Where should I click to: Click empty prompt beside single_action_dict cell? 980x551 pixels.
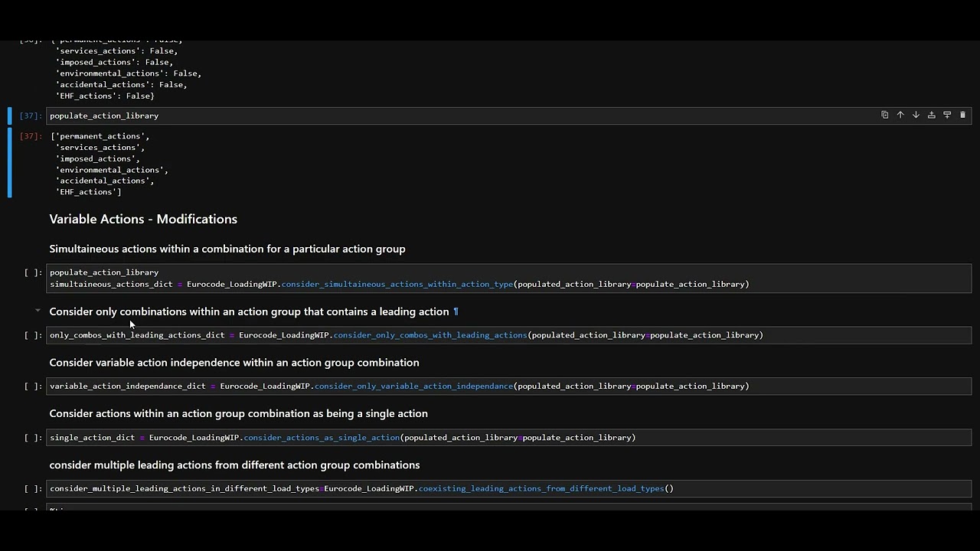[33, 438]
